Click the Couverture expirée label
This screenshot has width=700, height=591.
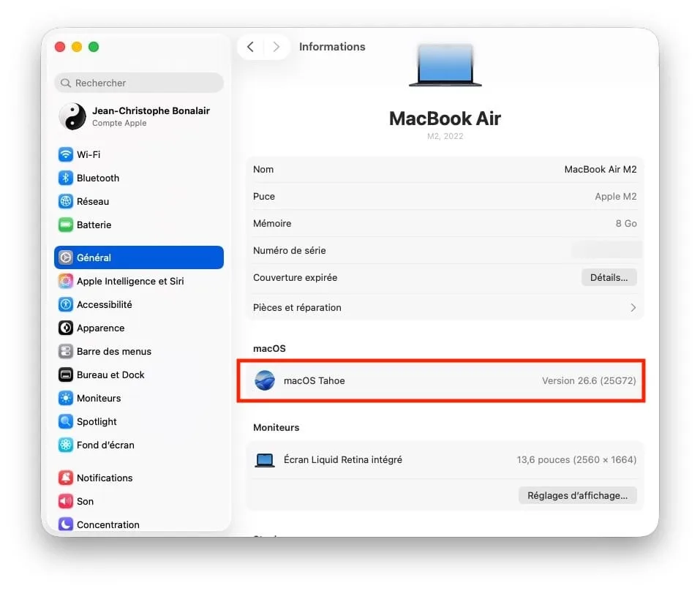[x=295, y=278]
